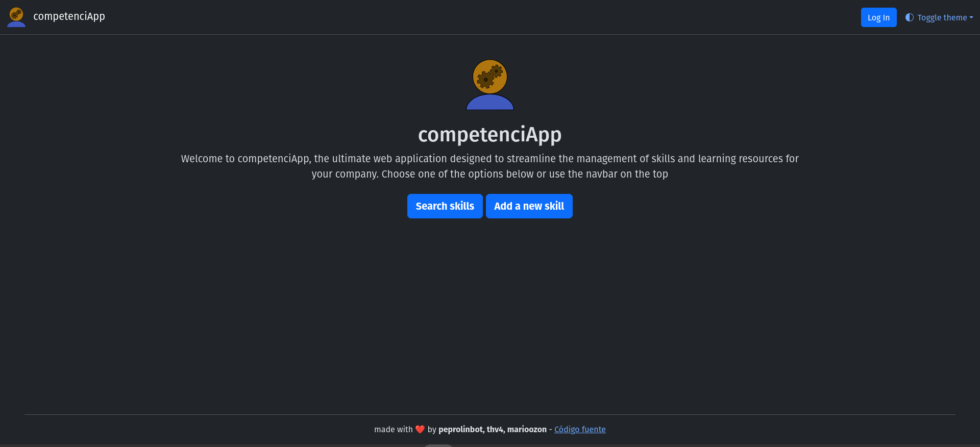This screenshot has width=980, height=447.
Task: Choose Add a new skill
Action: point(529,206)
